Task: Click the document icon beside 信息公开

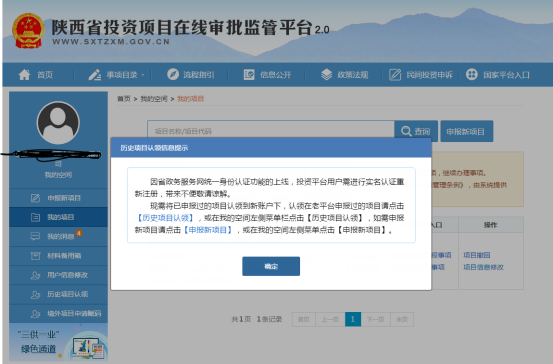Action: [249, 75]
